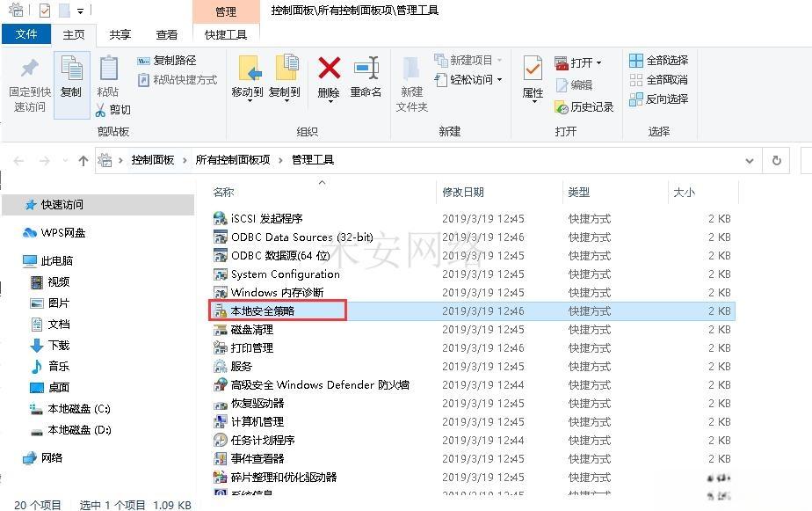Click the Copy icon in clipboard group
The height and width of the screenshot is (511, 812).
click(x=71, y=68)
